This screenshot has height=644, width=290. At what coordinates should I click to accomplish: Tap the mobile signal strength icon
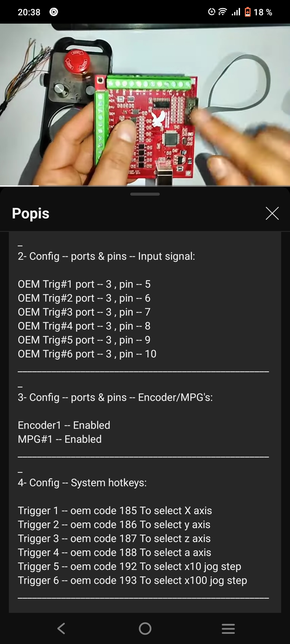coord(236,12)
